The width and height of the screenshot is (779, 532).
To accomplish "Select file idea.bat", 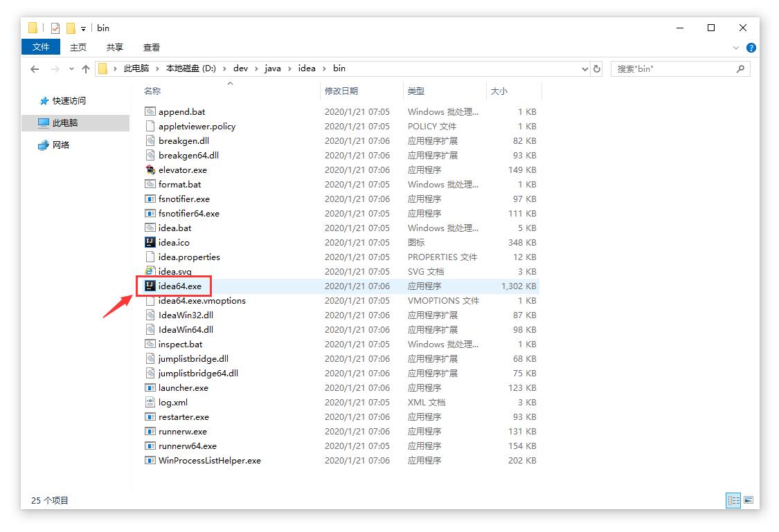I will coord(174,228).
